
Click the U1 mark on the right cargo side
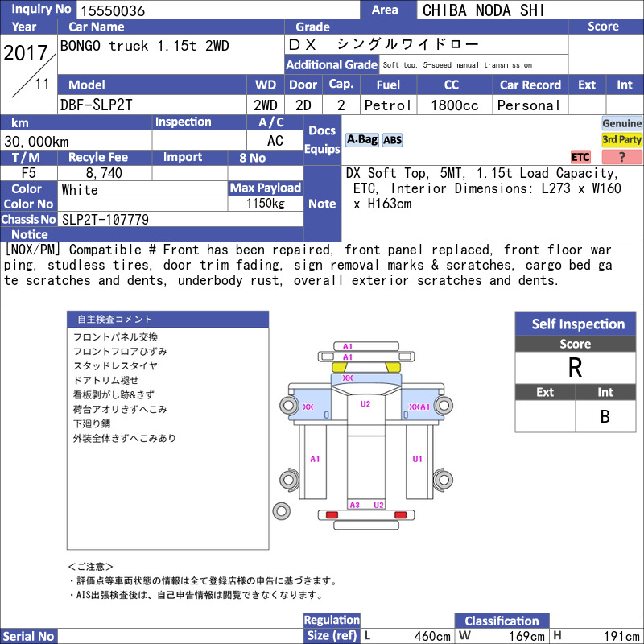[x=417, y=459]
